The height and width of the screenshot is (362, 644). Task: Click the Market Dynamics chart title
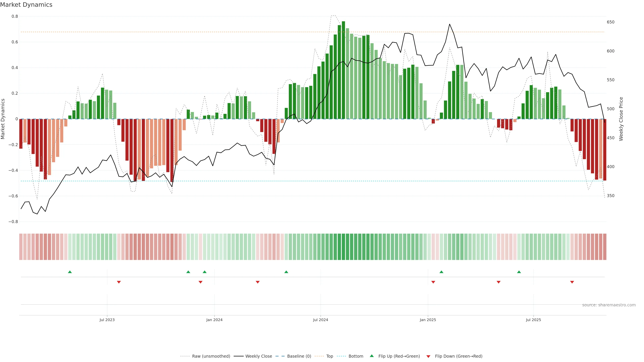point(26,5)
